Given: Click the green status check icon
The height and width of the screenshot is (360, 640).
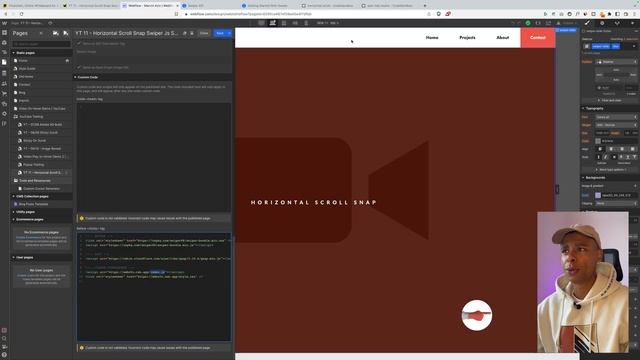Looking at the screenshot, I should pyautogui.click(x=528, y=23).
